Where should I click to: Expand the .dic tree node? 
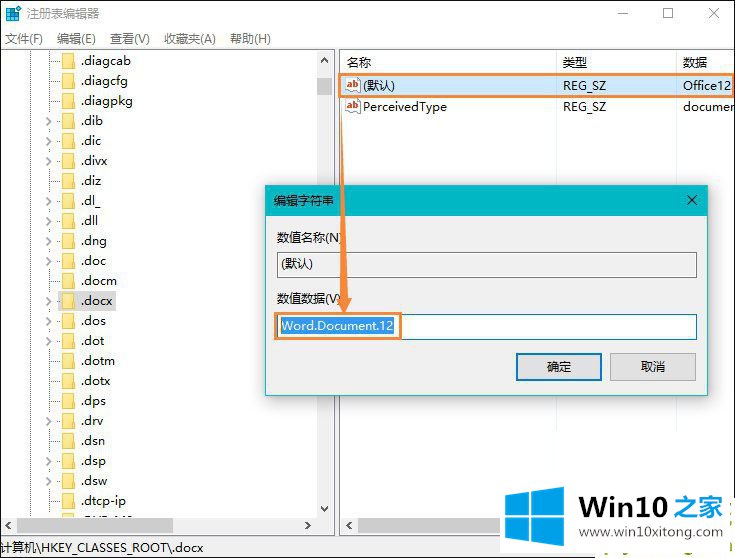(x=48, y=141)
